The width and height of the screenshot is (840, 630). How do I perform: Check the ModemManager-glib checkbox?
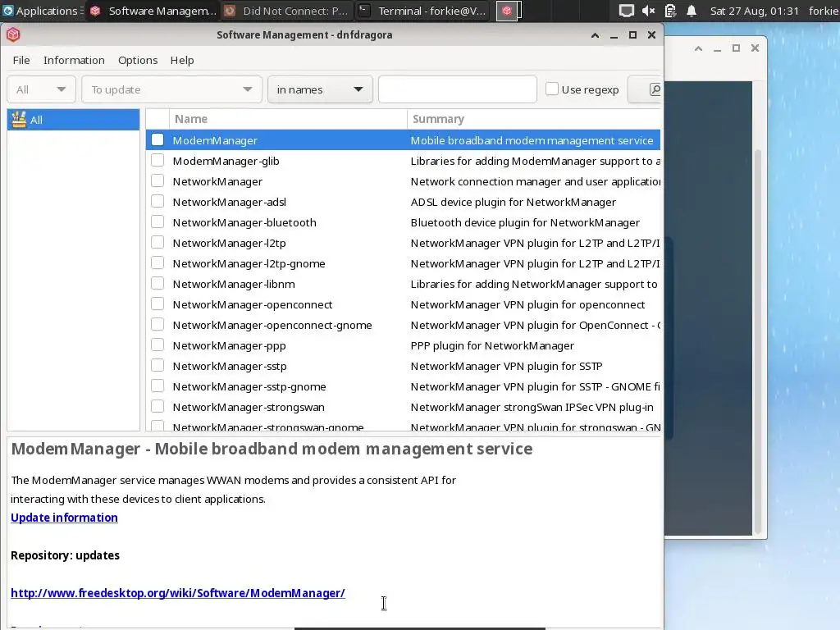tap(157, 160)
